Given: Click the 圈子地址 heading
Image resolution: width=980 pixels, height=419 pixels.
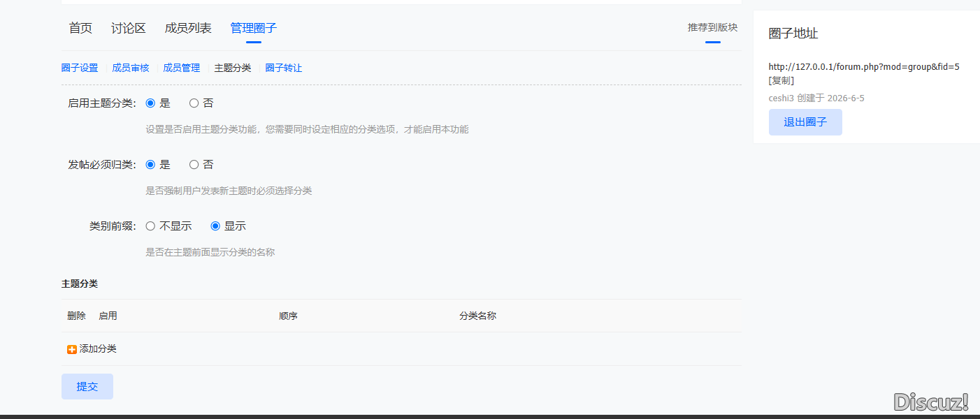Looking at the screenshot, I should coord(793,34).
